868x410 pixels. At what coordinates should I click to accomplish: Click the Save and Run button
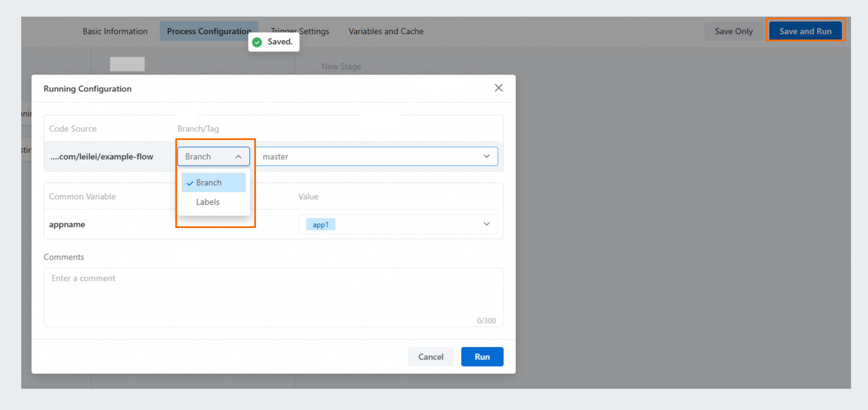[x=805, y=31]
